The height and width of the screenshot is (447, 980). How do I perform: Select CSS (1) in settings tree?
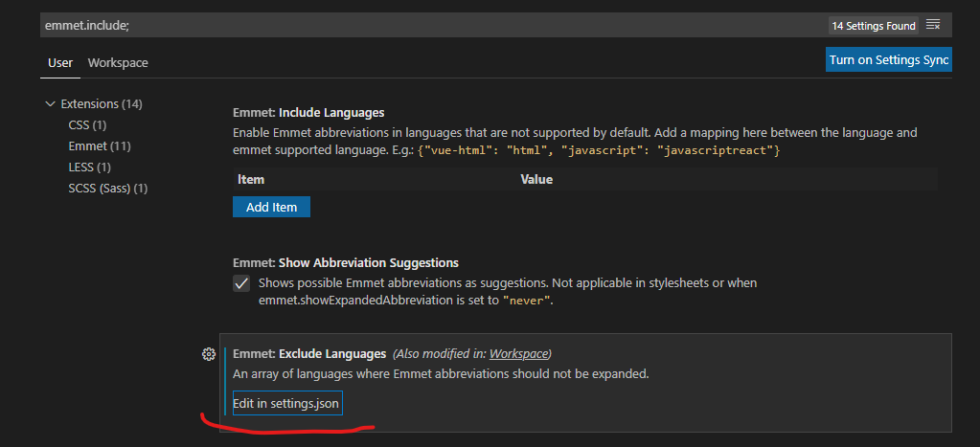click(87, 124)
